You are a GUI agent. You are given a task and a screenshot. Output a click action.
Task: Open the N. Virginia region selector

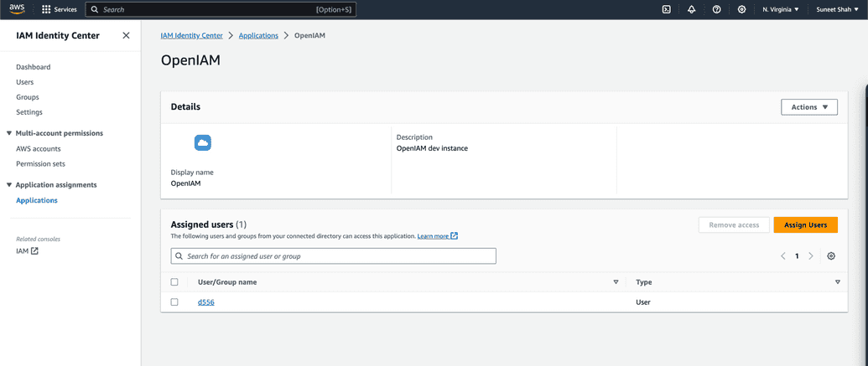tap(780, 9)
